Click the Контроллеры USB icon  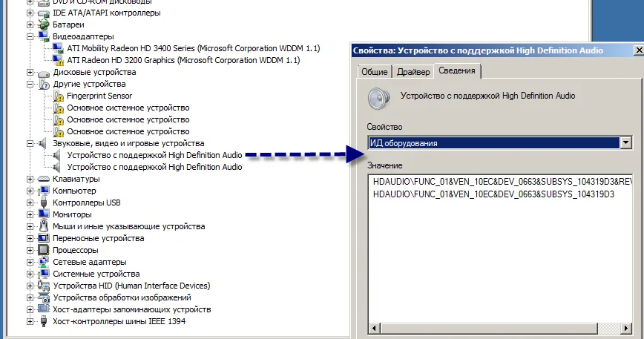44,203
